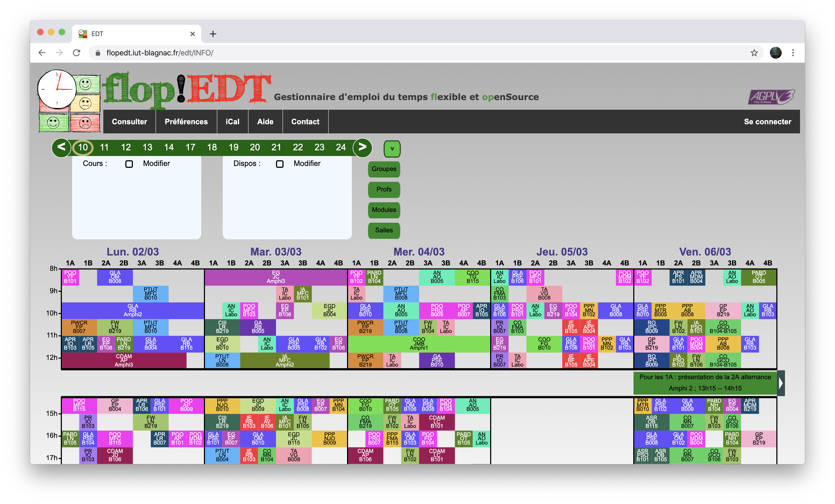
Task: Click Lun. 02/03 day header
Action: click(x=133, y=252)
